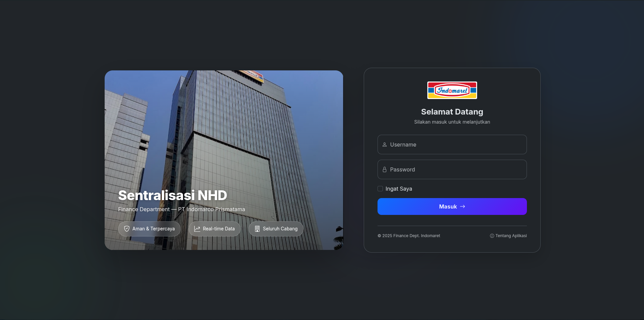Select the Real-time Data badge
Screen dimensions: 644x320
215,229
